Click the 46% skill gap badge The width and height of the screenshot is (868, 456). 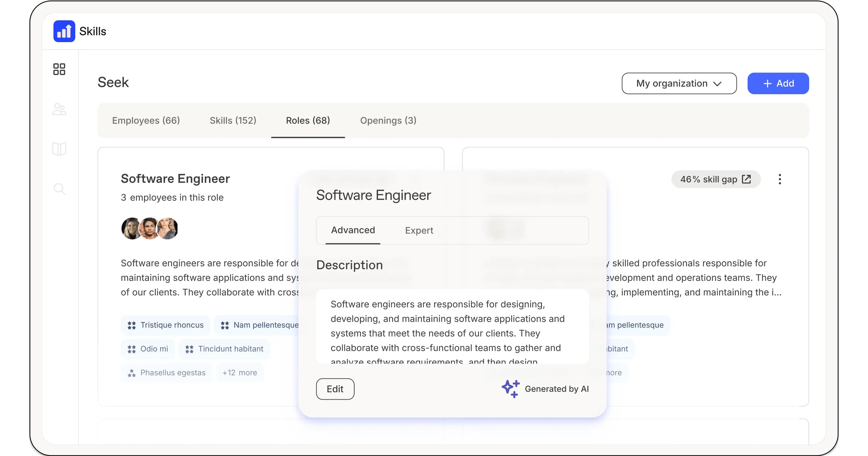click(716, 179)
